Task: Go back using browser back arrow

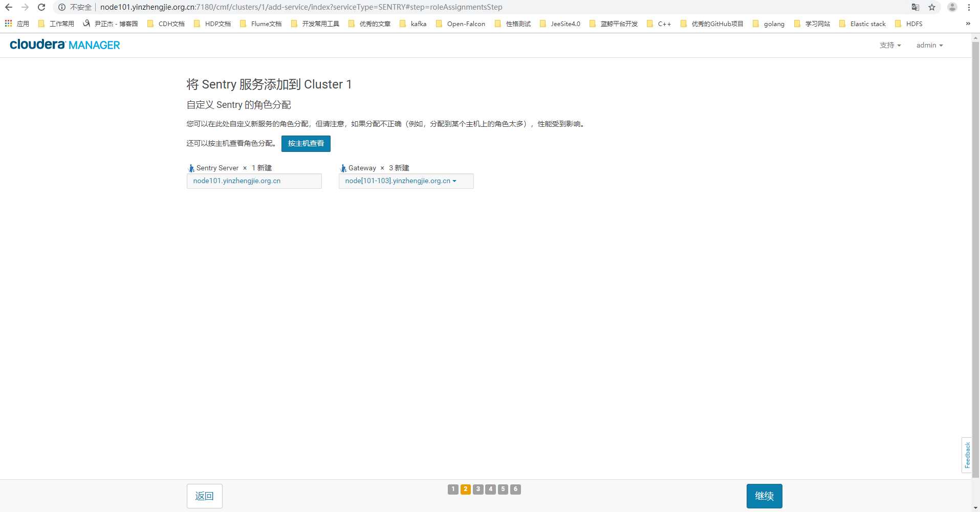Action: pos(9,7)
